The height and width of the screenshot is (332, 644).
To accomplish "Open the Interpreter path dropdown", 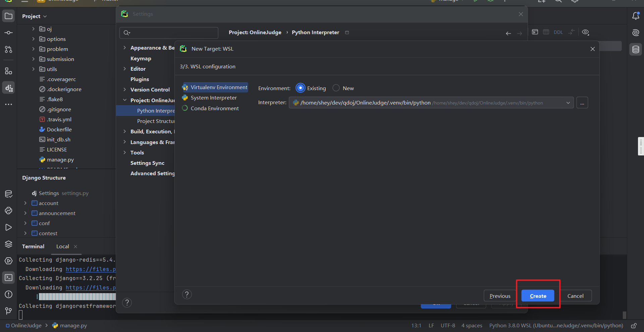I will 568,103.
